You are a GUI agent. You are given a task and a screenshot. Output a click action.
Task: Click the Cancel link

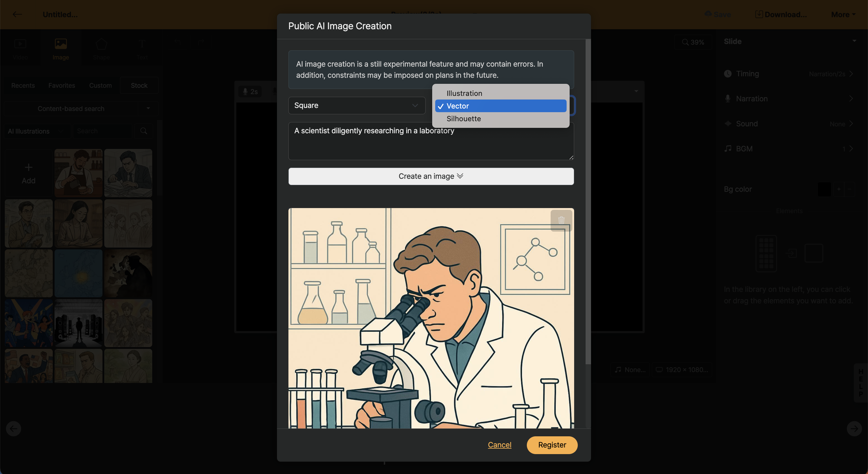[499, 445]
